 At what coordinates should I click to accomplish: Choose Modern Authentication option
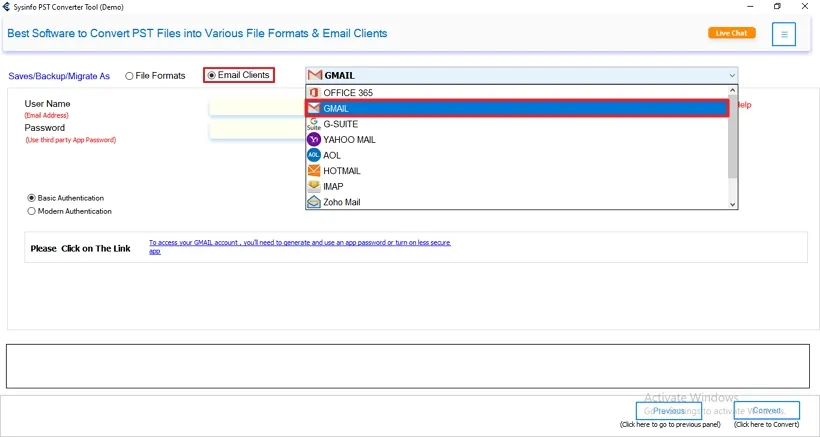pyautogui.click(x=70, y=211)
